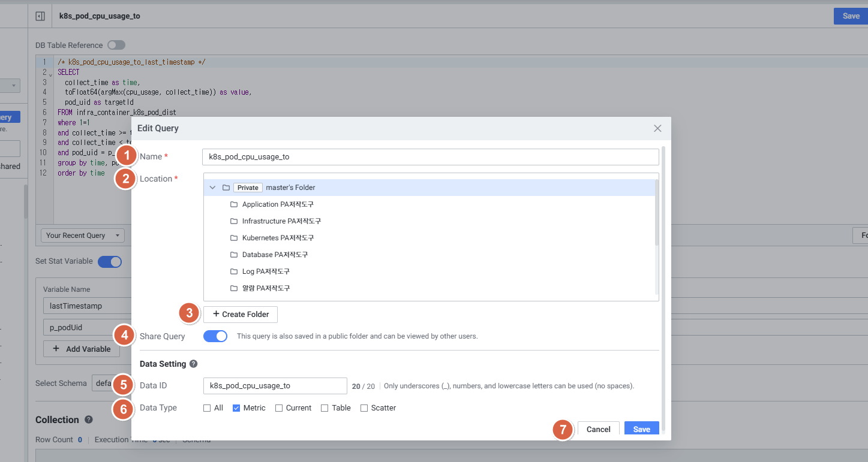The image size is (868, 462).
Task: Open the Your Recent Query dropdown
Action: pyautogui.click(x=83, y=235)
